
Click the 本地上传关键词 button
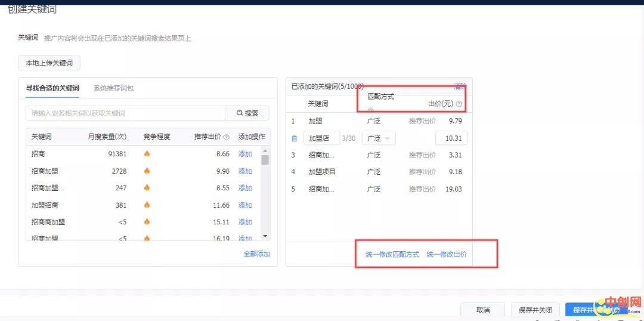49,63
